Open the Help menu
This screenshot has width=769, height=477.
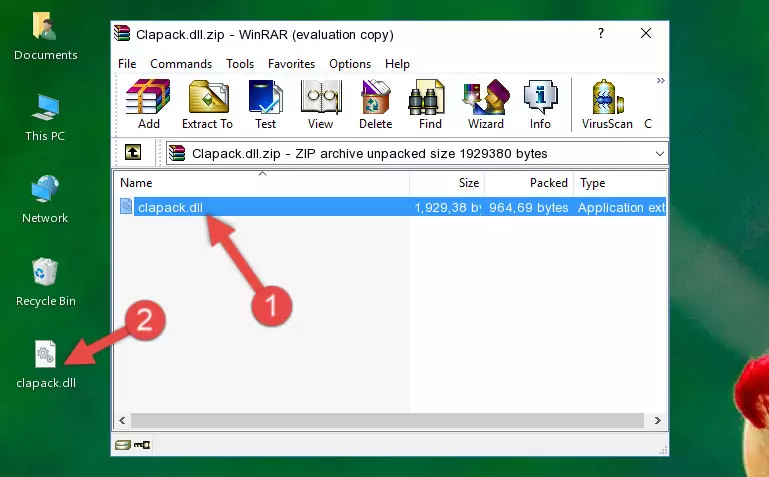(397, 64)
